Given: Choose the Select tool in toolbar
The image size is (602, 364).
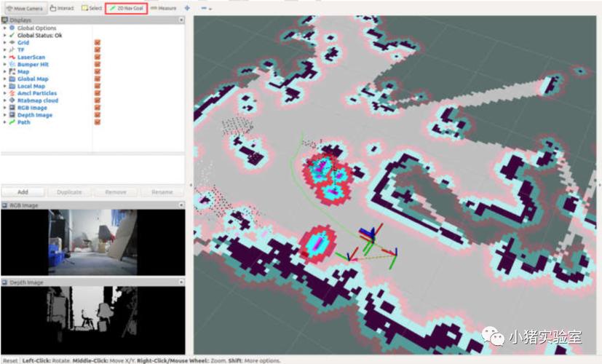Looking at the screenshot, I should [x=92, y=9].
